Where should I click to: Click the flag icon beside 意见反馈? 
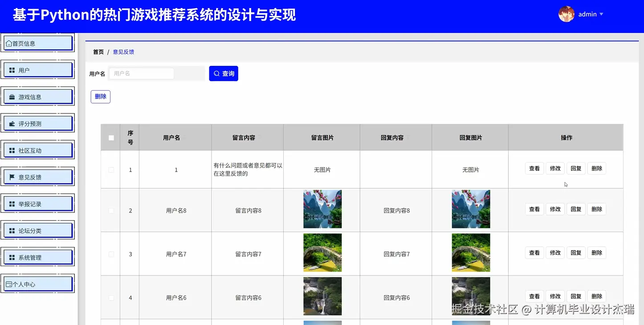pyautogui.click(x=12, y=177)
